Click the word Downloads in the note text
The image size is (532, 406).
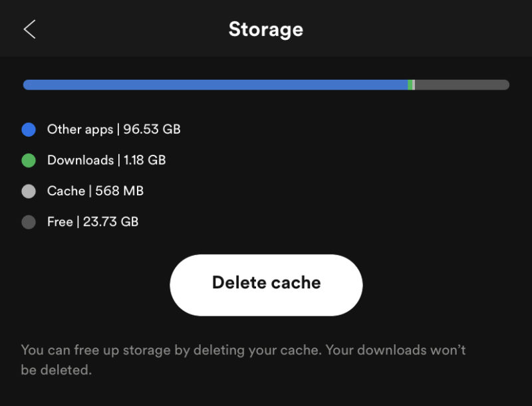pyautogui.click(x=393, y=350)
